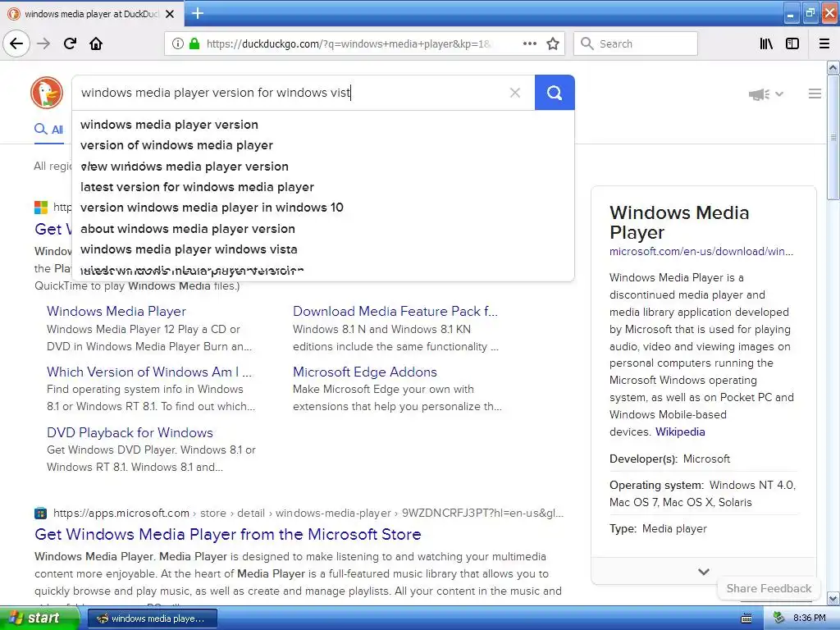Image resolution: width=840 pixels, height=630 pixels.
Task: Click the DuckDuckGo duck logo
Action: tap(47, 93)
